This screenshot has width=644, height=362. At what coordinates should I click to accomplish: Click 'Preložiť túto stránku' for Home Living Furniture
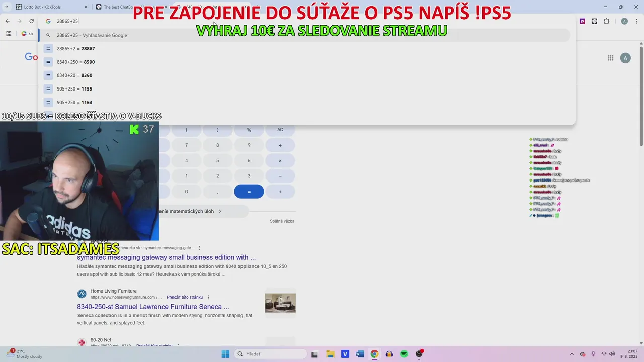(185, 297)
